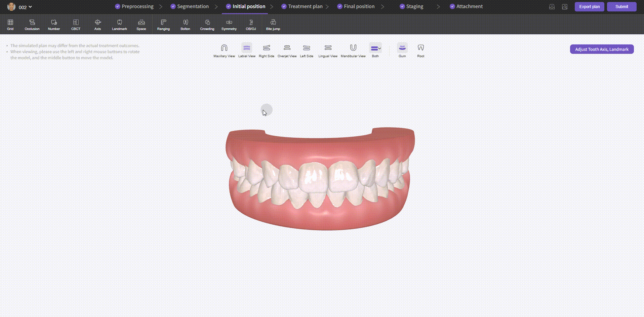Switch to Right Side view
Image resolution: width=644 pixels, height=317 pixels.
pyautogui.click(x=267, y=51)
